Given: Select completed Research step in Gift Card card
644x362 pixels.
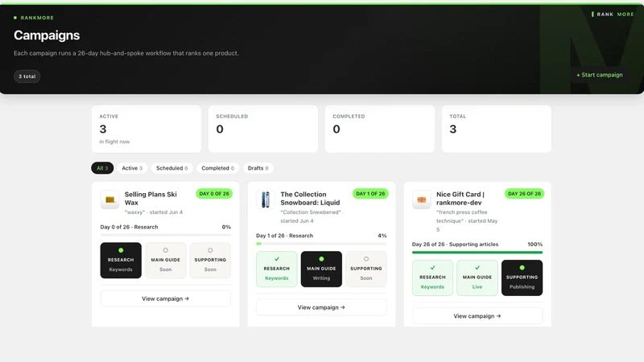Looking at the screenshot, I should pyautogui.click(x=432, y=278).
